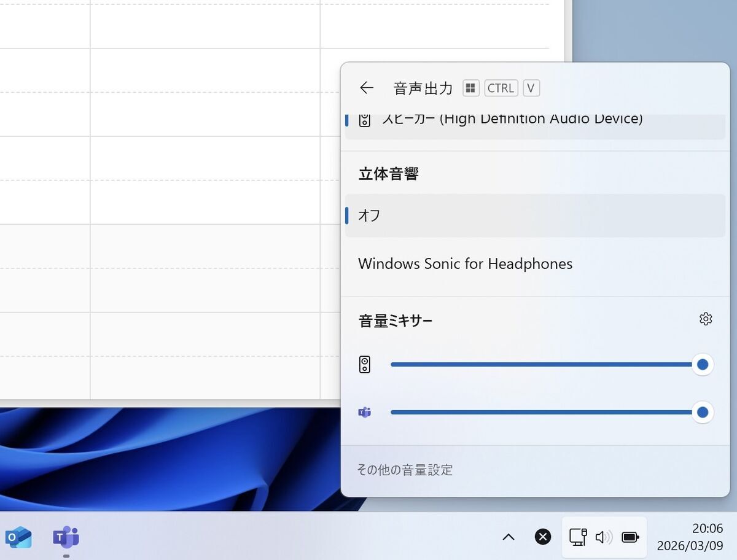
Task: Click the battery icon in the tray
Action: click(x=631, y=537)
